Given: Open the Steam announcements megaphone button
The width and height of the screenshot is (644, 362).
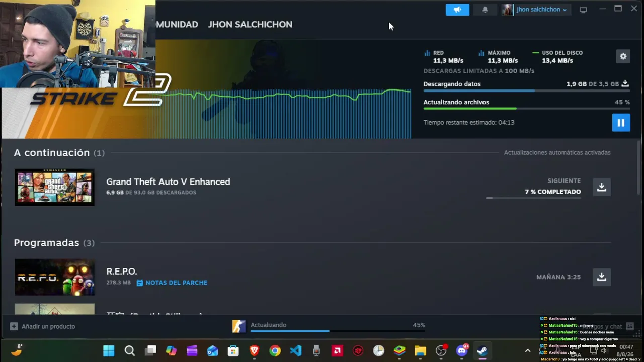Looking at the screenshot, I should [x=457, y=10].
